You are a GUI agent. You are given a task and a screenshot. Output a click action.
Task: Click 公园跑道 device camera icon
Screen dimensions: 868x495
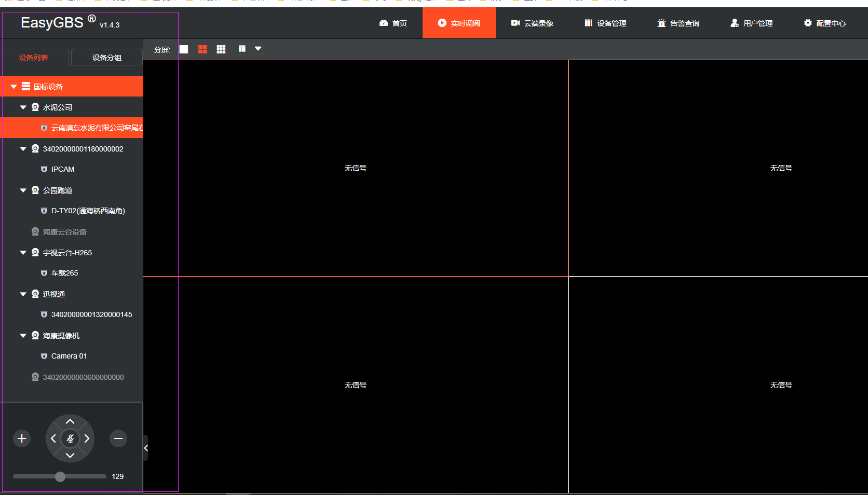(x=35, y=190)
